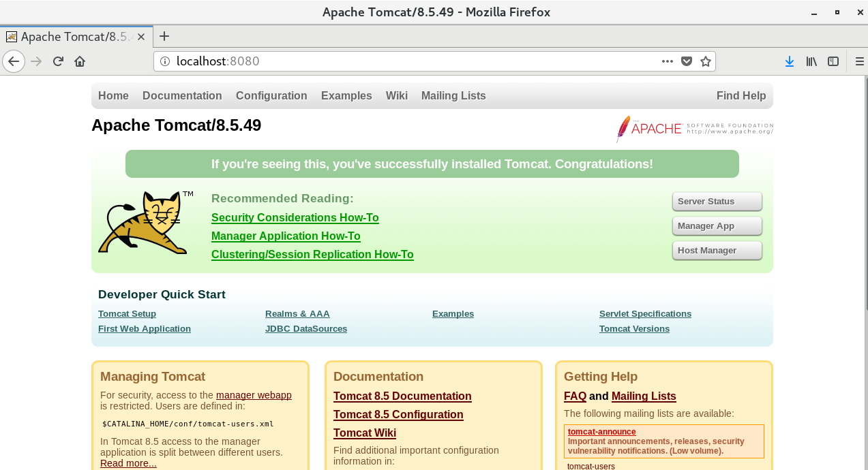Bookmark this page with the star
This screenshot has width=868, height=470.
click(x=706, y=61)
